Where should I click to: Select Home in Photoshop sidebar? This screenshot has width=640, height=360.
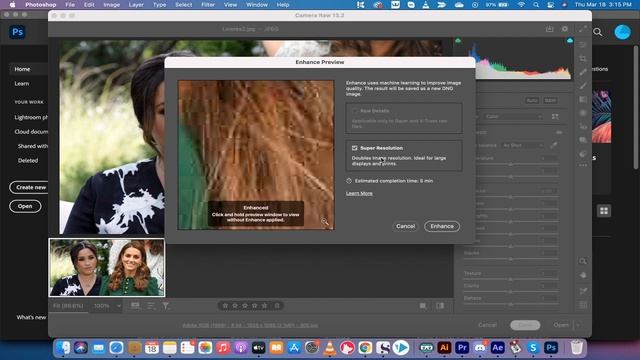[x=22, y=69]
